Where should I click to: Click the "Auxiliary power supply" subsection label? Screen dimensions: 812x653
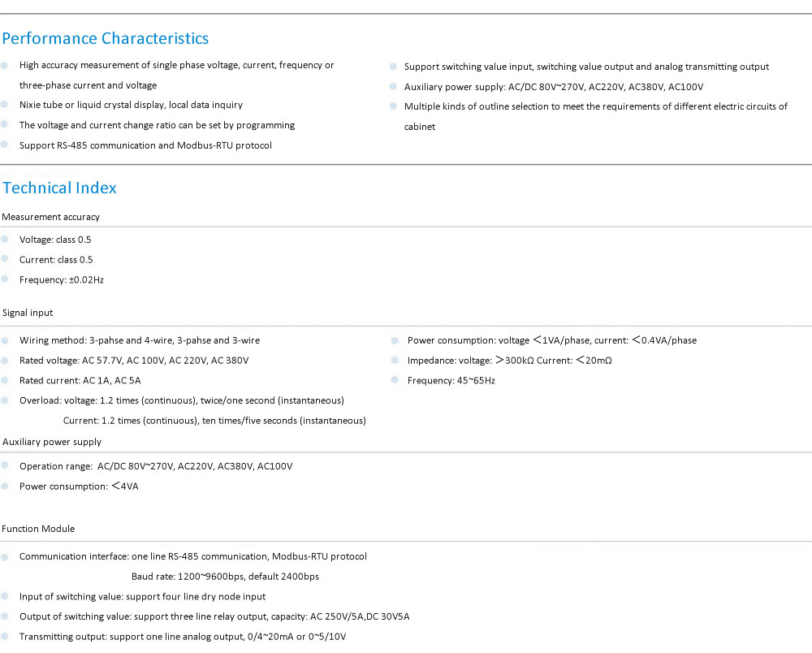(52, 442)
